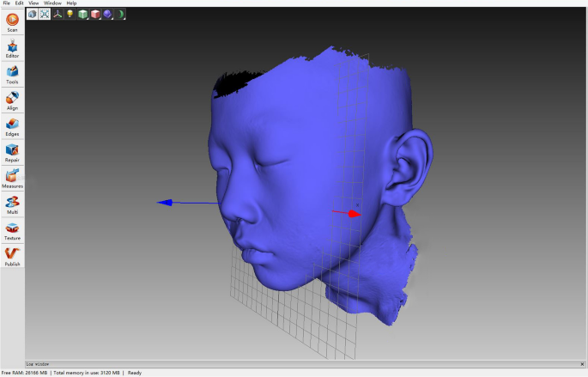Click the Total memory in use text
588x377 pixels.
coord(87,373)
